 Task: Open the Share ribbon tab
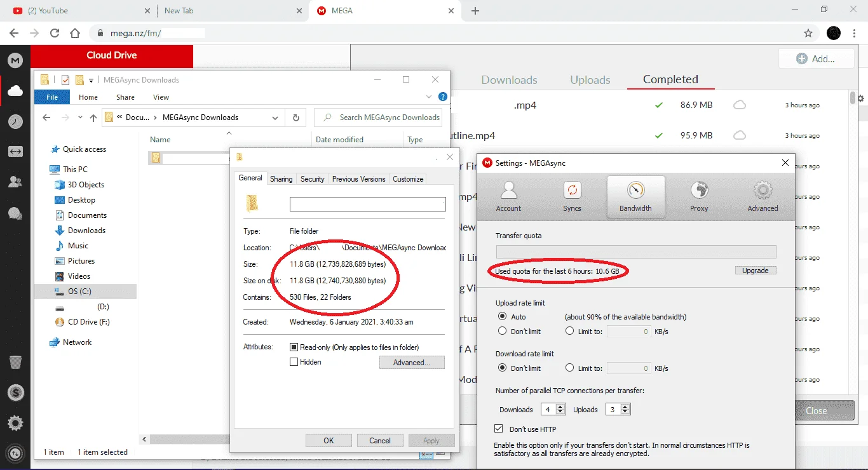point(125,97)
